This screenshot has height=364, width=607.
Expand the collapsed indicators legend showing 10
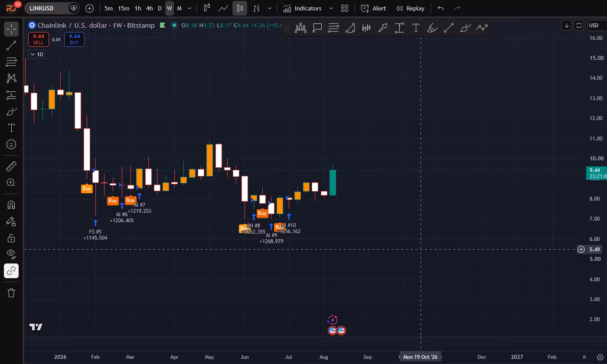(x=36, y=54)
